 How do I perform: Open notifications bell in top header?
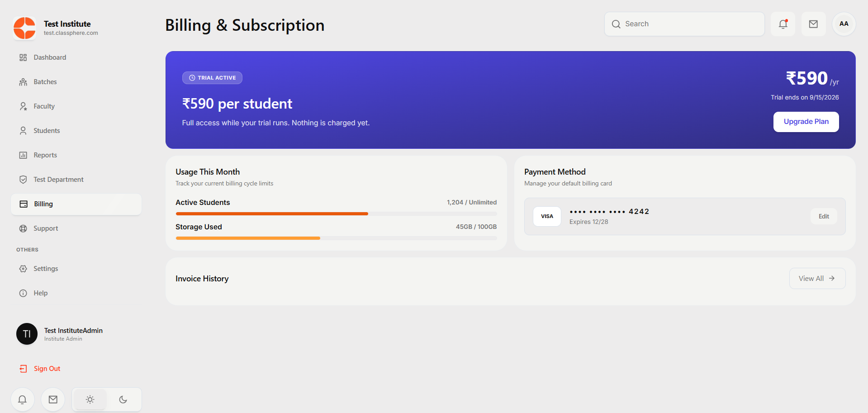click(x=783, y=24)
